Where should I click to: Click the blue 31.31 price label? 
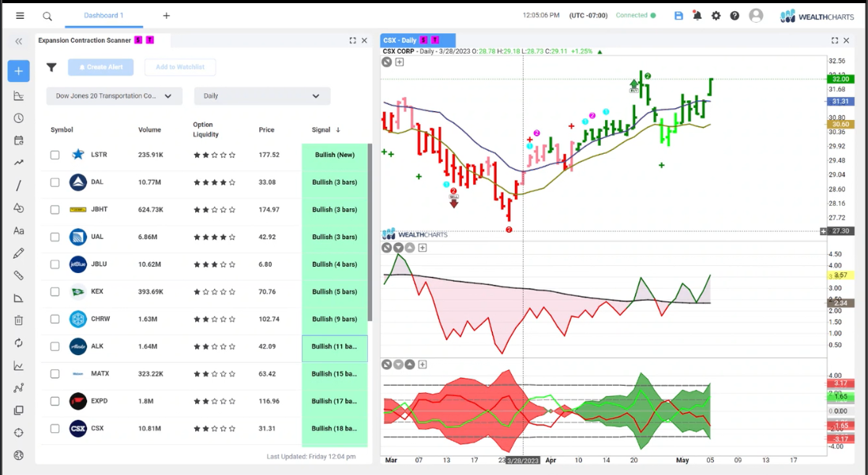[x=840, y=102]
